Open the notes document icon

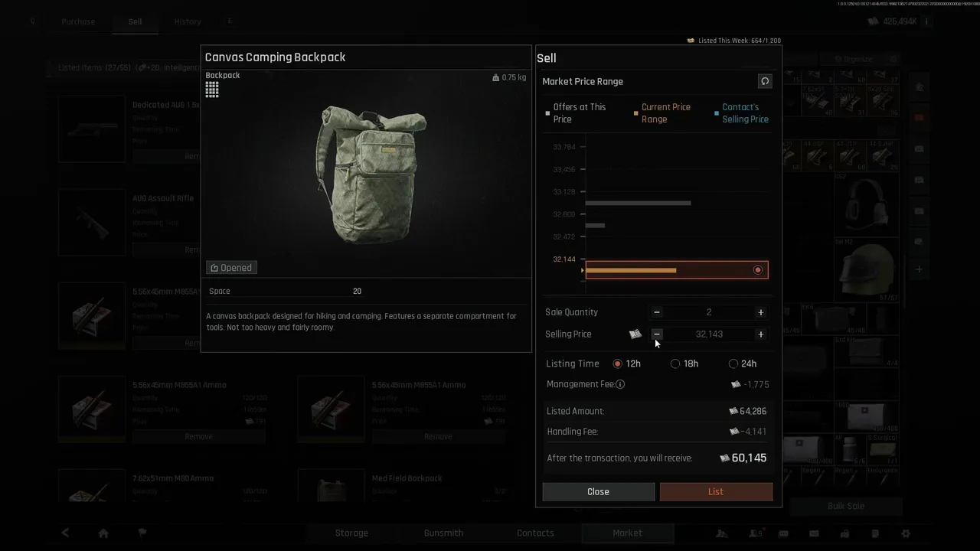tap(875, 533)
